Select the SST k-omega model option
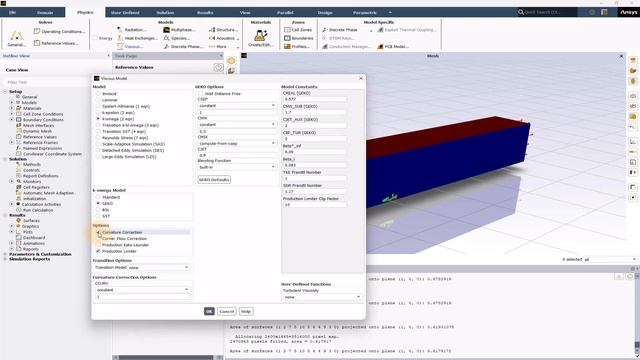 click(x=98, y=216)
